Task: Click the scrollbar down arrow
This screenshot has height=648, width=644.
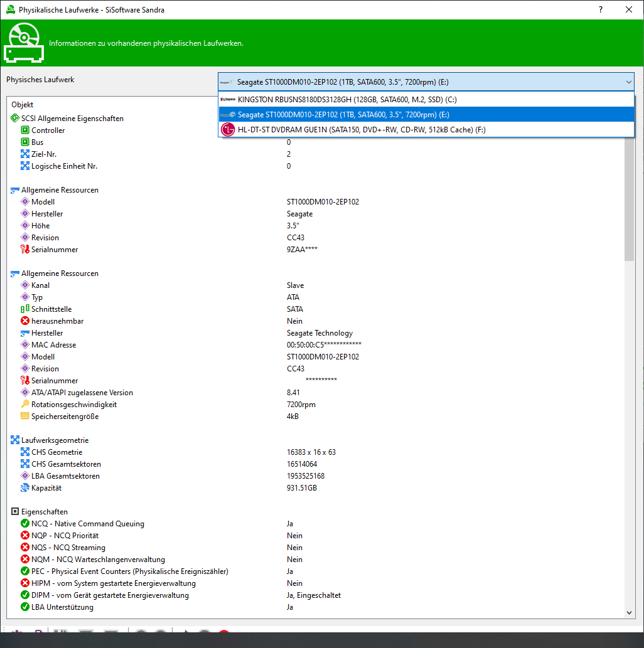Action: click(x=630, y=612)
